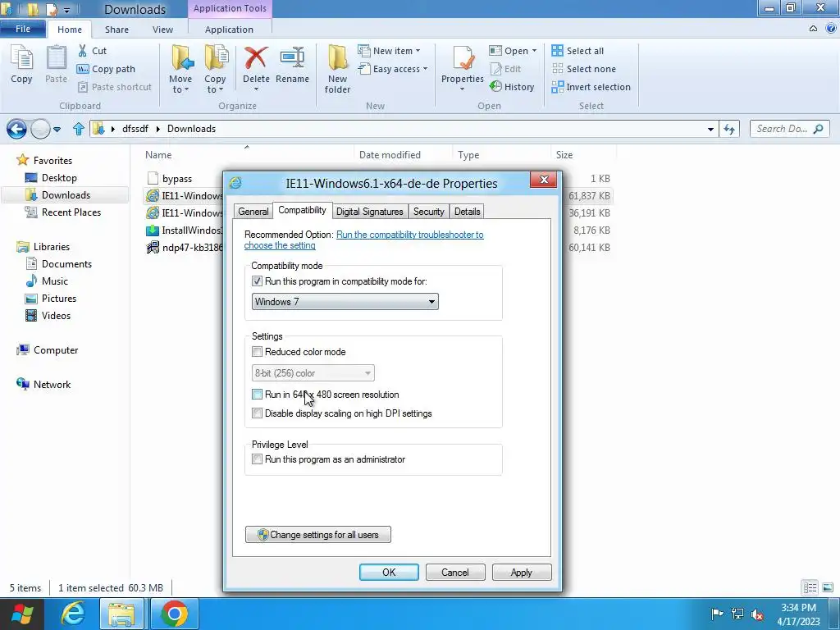Click the red Delete icon
The height and width of the screenshot is (630, 840).
click(x=256, y=57)
